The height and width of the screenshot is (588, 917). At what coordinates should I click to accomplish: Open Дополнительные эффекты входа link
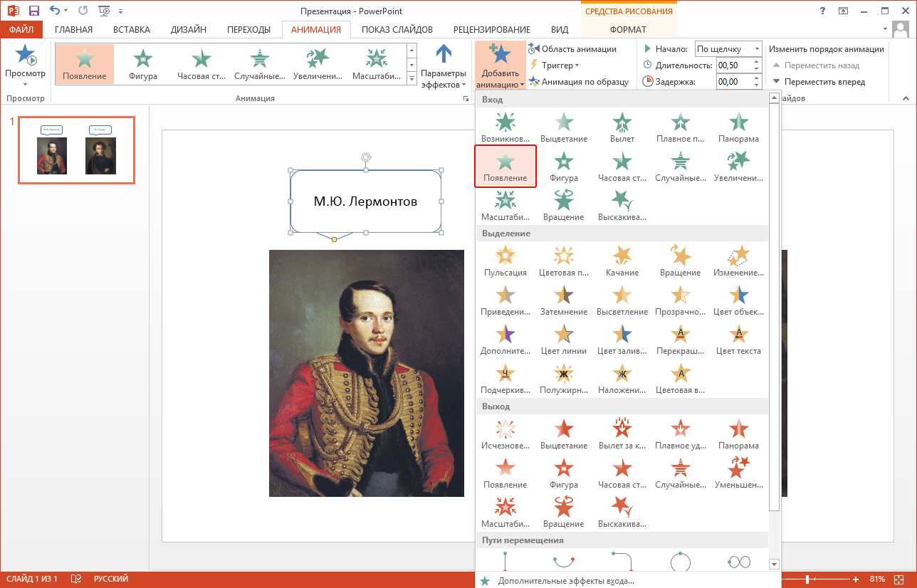[565, 581]
